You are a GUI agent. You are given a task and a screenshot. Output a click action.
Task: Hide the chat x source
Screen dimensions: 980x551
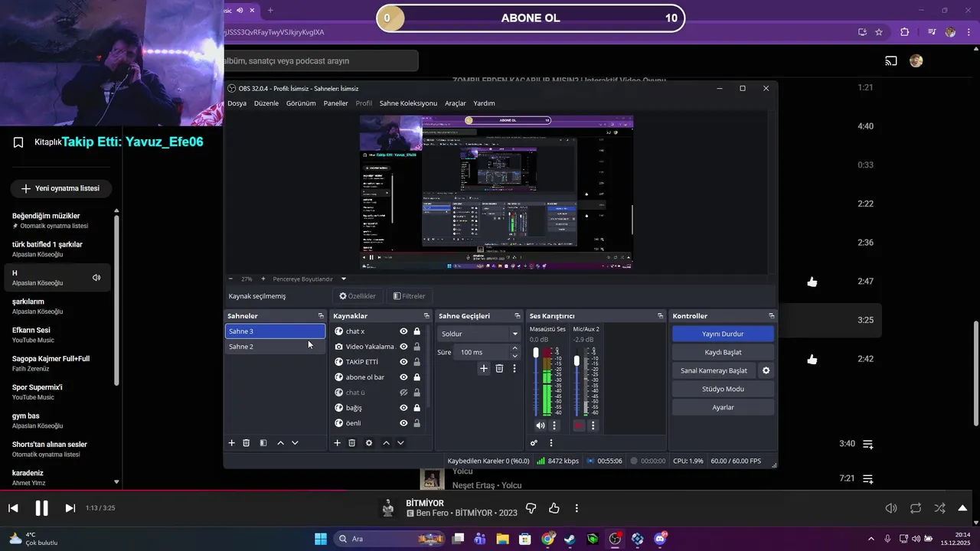click(x=403, y=331)
